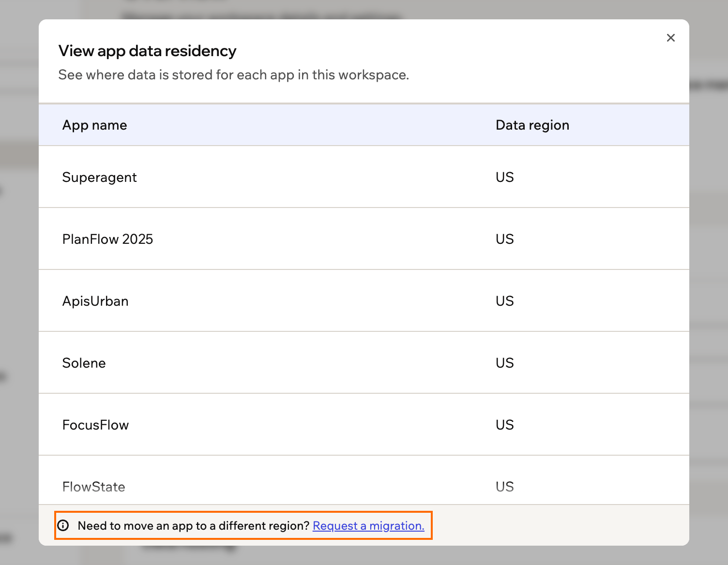728x565 pixels.
Task: Click the View app data residency title
Action: [148, 51]
